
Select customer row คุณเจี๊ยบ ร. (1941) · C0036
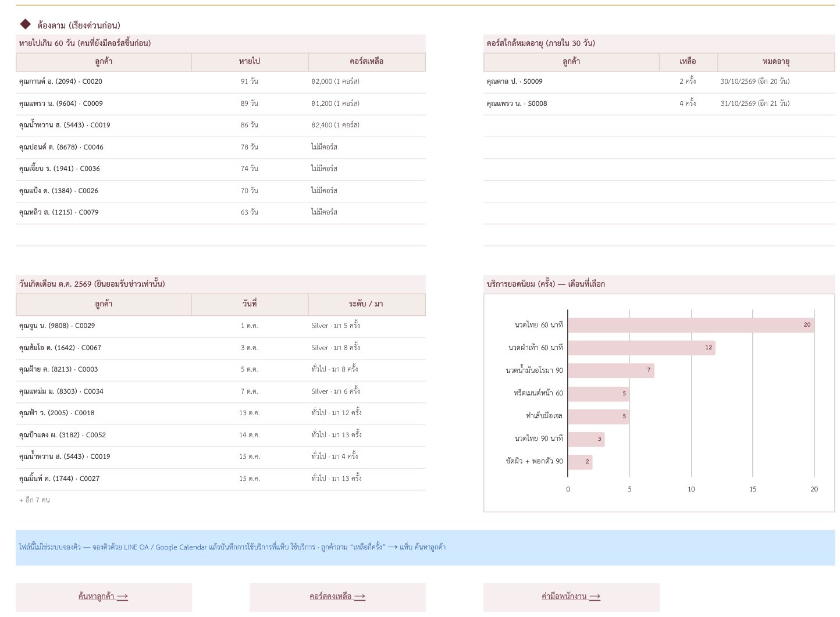[220, 169]
